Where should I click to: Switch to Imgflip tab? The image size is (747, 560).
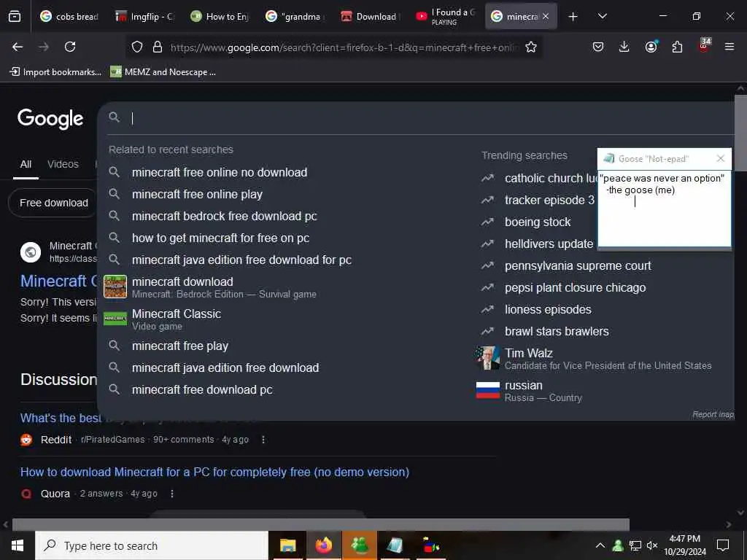(145, 17)
